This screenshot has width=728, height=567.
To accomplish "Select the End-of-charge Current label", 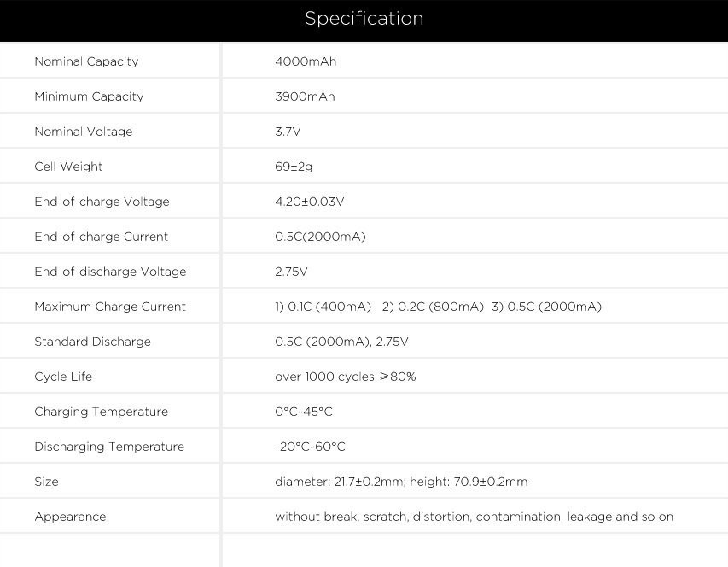I will 102,237.
